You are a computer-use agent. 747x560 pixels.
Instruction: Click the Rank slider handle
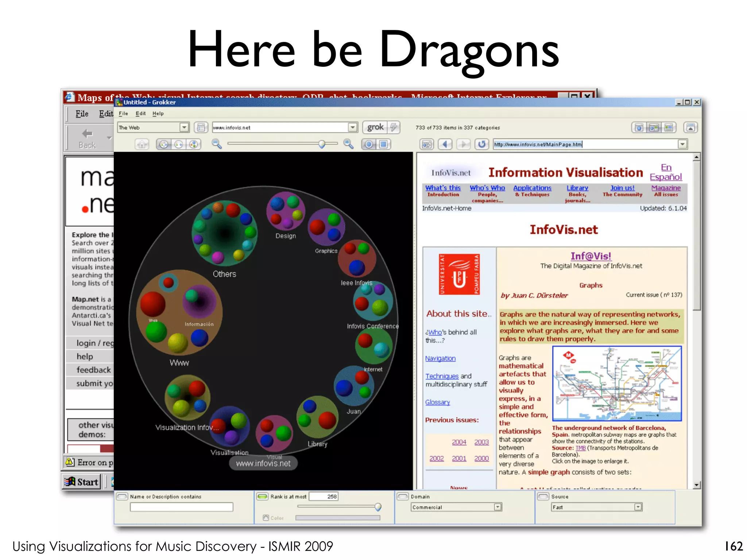coord(378,507)
